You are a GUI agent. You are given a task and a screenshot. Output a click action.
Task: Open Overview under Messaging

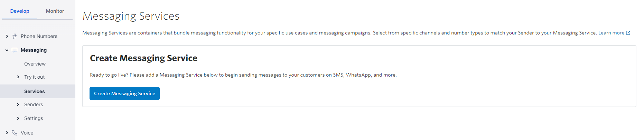(x=35, y=64)
